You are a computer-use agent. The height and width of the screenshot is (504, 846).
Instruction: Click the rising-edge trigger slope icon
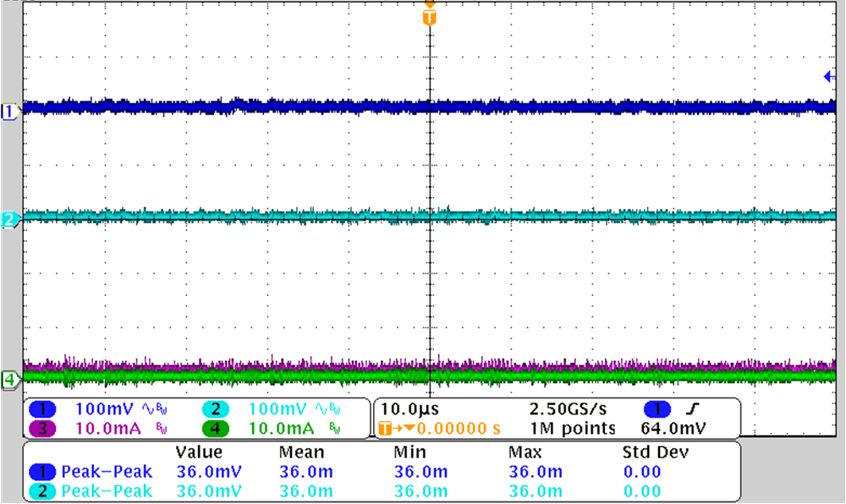coord(695,408)
